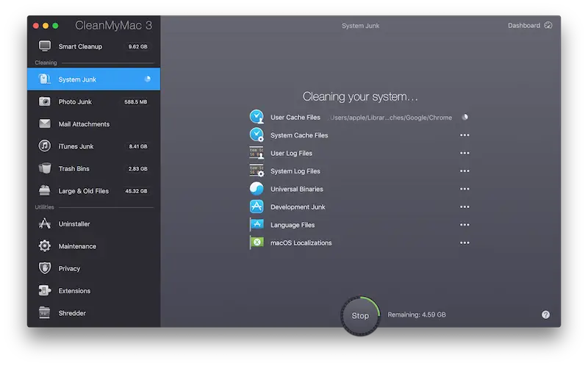The image size is (588, 366).
Task: Click the 'Language Files' label
Action: click(293, 225)
